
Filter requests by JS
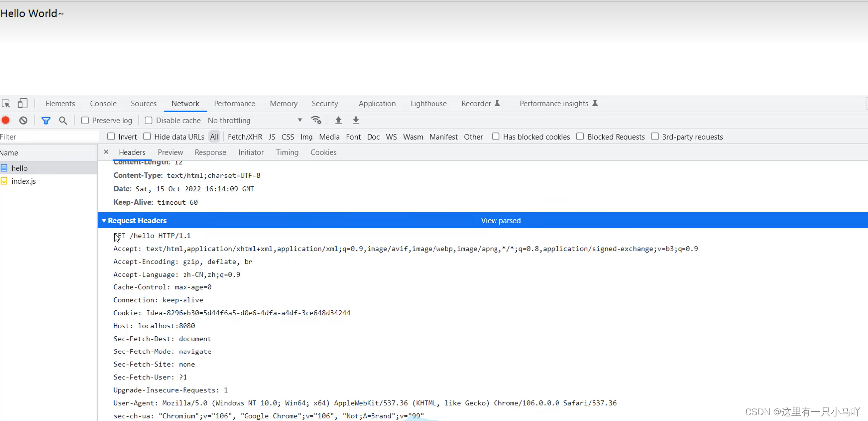272,137
